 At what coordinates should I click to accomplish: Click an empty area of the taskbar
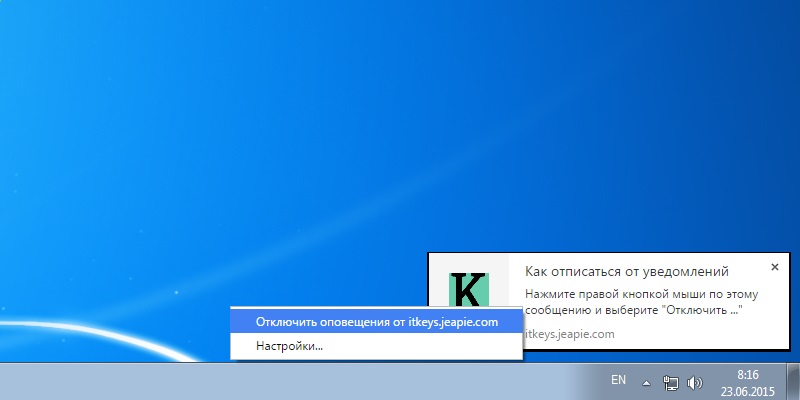coord(300,381)
